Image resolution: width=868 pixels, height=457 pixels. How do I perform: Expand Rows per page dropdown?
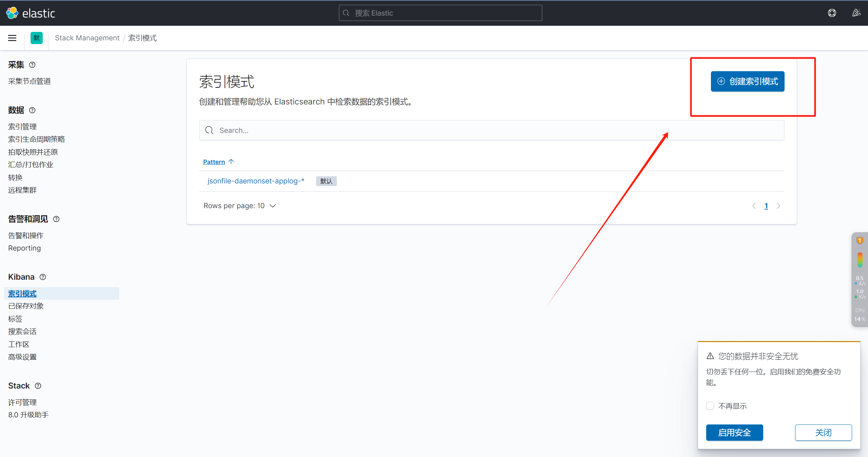click(240, 206)
